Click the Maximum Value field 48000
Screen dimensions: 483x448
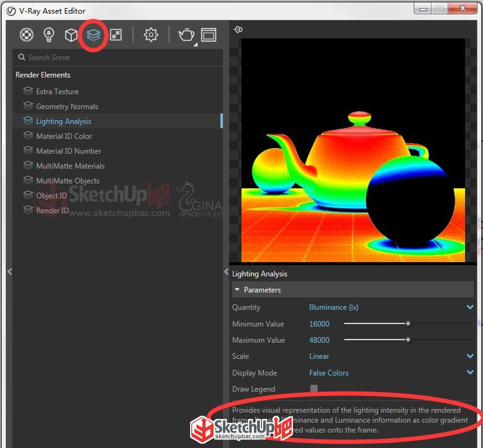319,340
